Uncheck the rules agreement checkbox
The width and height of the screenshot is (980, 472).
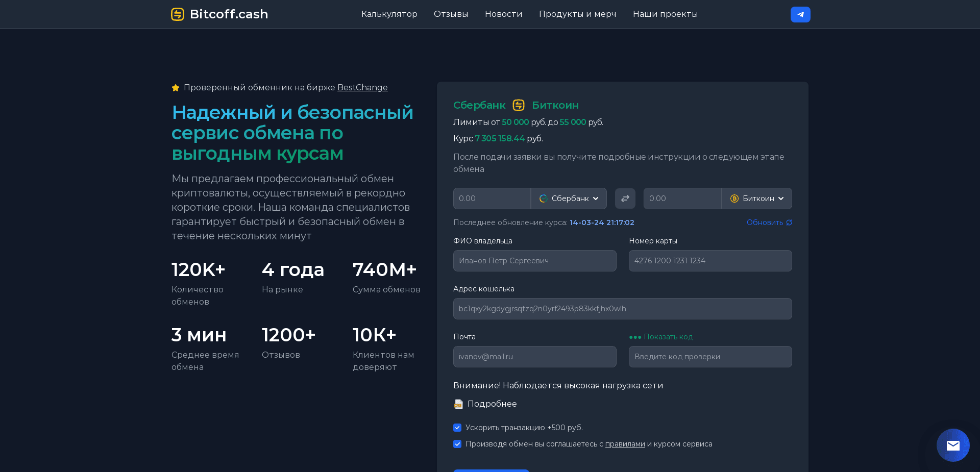click(457, 444)
